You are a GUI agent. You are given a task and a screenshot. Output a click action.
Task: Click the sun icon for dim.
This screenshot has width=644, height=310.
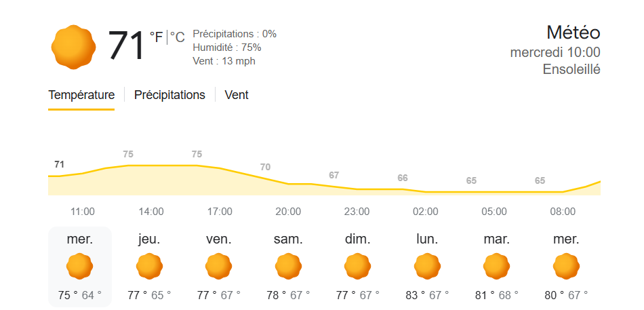coord(358,266)
